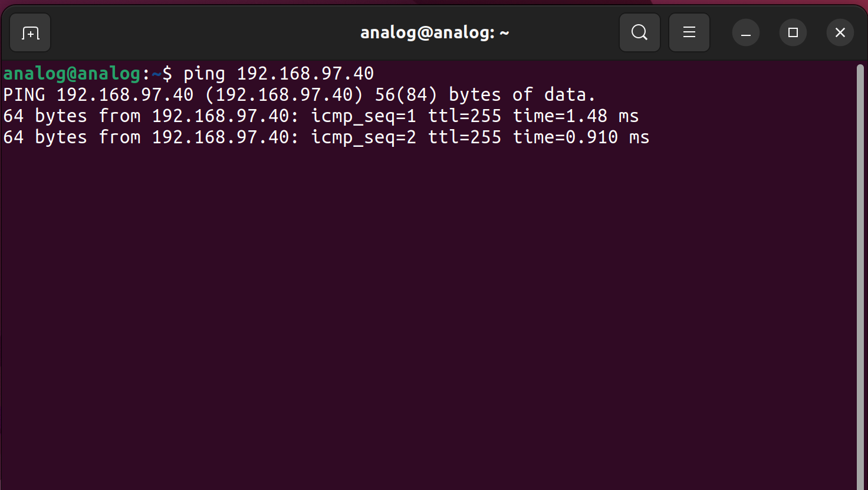Click the title analog@analog: ~
Image resolution: width=868 pixels, height=490 pixels.
[x=435, y=32]
